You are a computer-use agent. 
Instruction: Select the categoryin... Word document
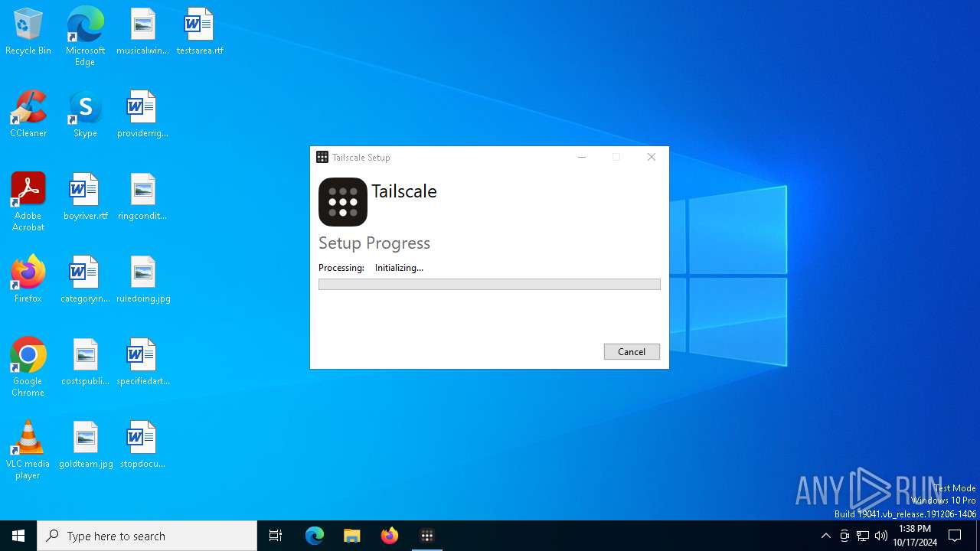pos(85,280)
